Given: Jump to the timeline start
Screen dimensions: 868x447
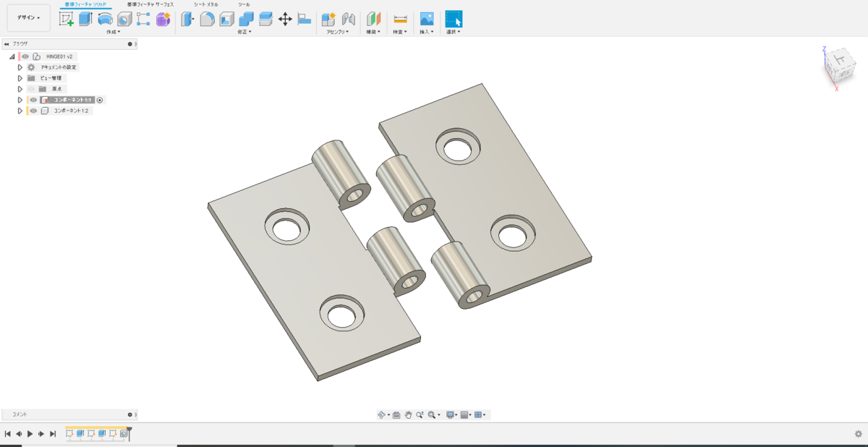Looking at the screenshot, I should [7, 434].
